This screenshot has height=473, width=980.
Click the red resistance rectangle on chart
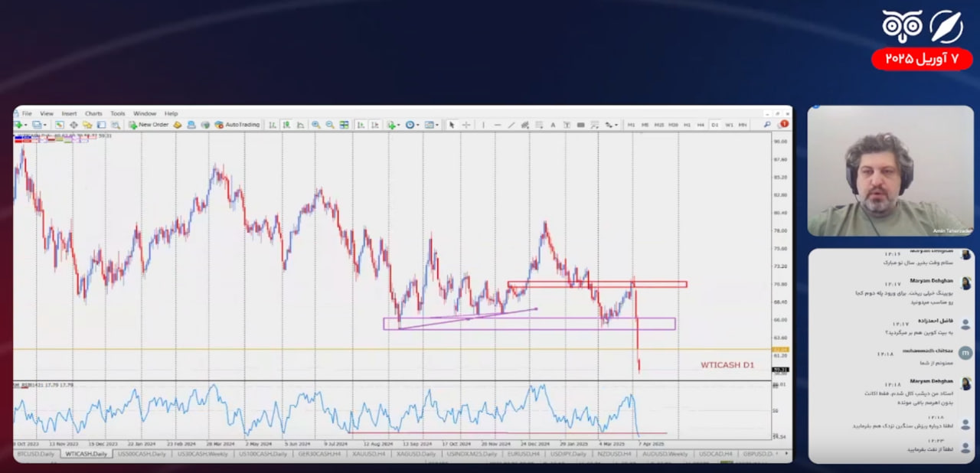(x=597, y=284)
